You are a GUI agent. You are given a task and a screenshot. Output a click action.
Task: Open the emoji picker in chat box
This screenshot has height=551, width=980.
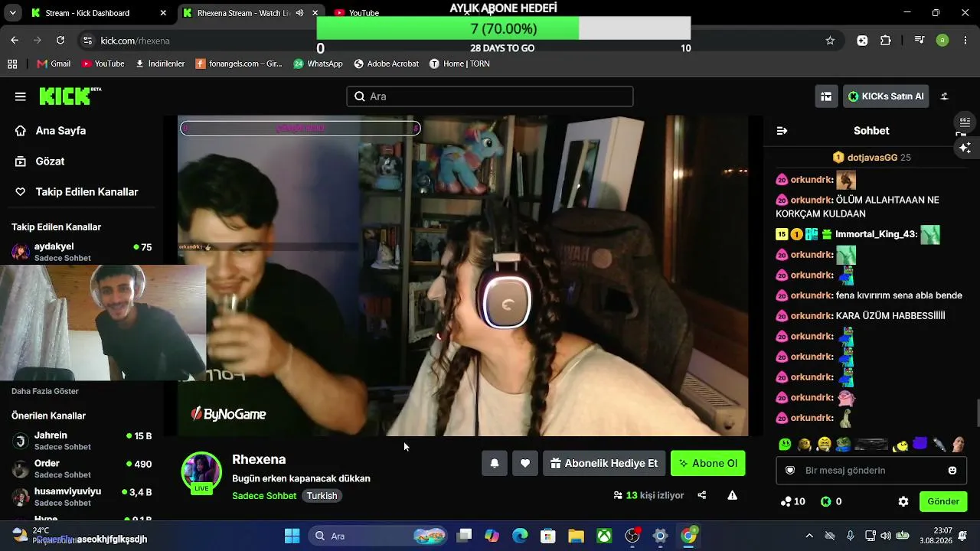(952, 471)
